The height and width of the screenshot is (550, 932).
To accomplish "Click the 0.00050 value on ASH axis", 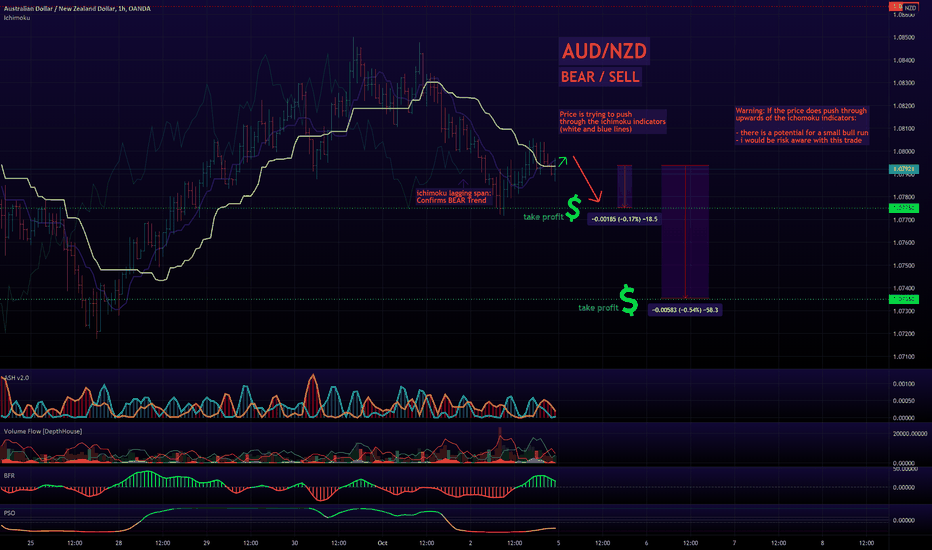I will pos(903,401).
